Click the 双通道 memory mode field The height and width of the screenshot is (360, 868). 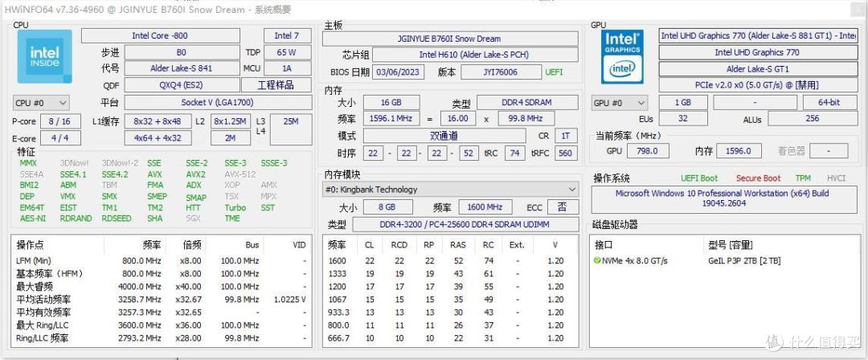pos(444,136)
